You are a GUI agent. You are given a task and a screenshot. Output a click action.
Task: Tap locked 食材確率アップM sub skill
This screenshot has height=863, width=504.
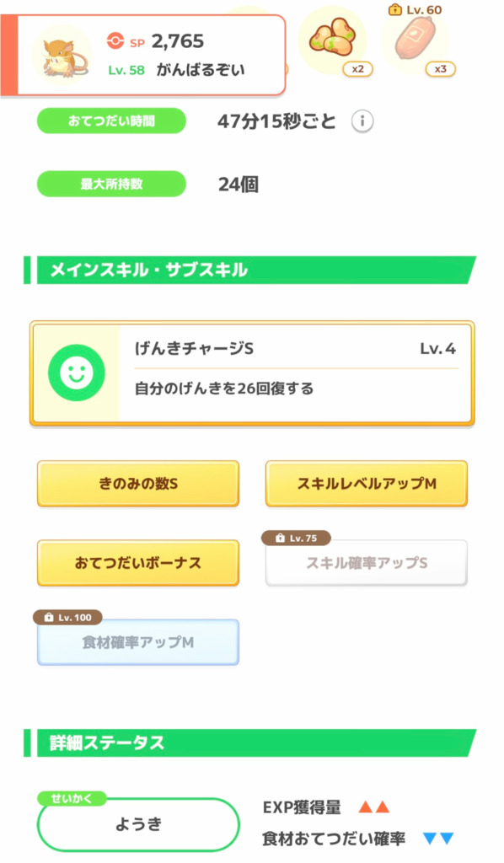(138, 641)
